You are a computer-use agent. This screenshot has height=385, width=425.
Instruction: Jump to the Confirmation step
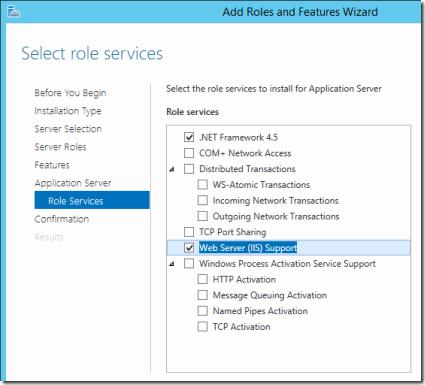coord(62,219)
